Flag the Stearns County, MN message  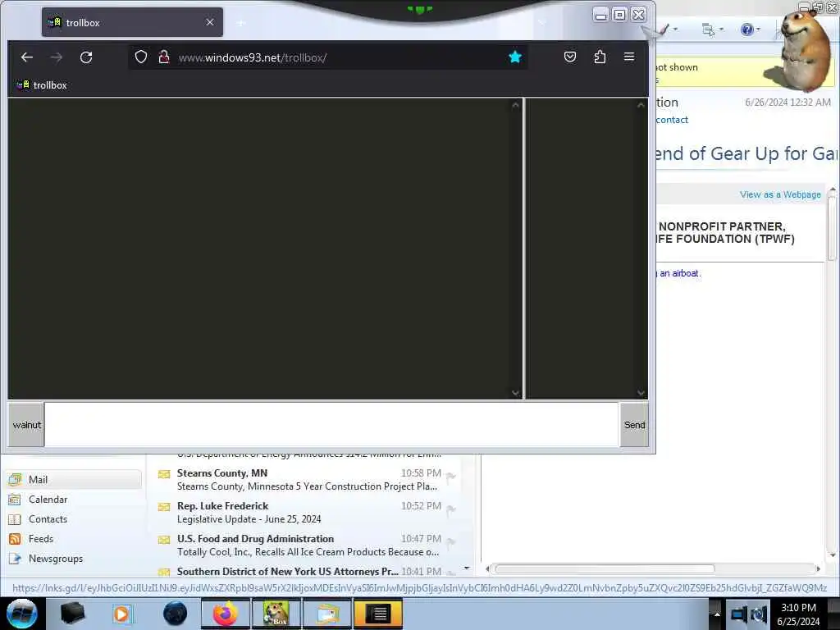(451, 476)
